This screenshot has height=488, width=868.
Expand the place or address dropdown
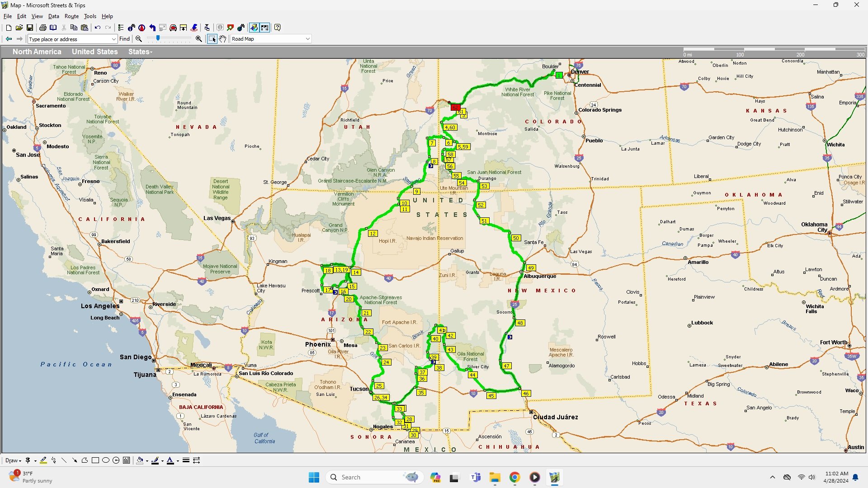pyautogui.click(x=114, y=39)
